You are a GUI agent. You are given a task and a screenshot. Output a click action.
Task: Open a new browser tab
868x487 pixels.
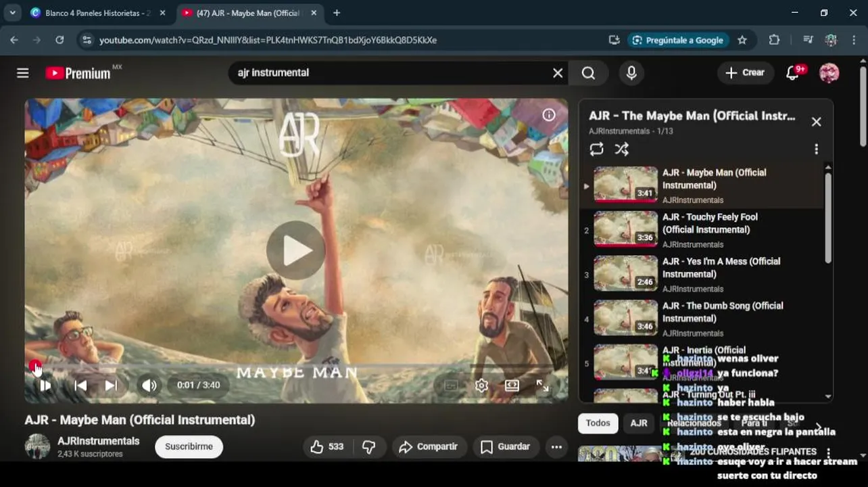pos(337,13)
